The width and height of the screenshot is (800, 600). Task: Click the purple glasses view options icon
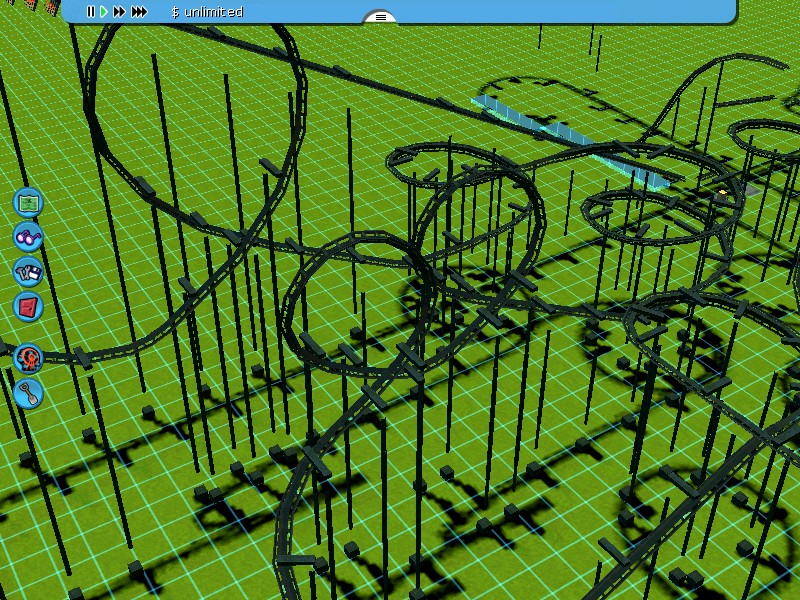[28, 237]
